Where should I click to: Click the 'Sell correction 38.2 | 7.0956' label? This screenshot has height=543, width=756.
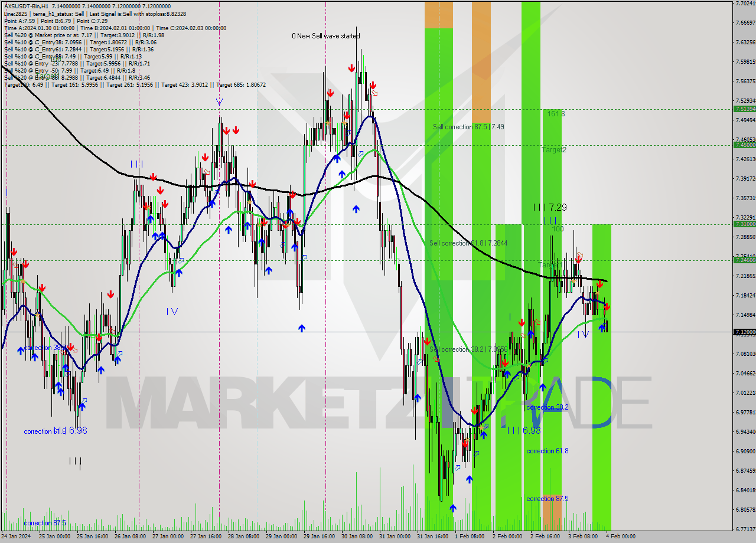coord(468,349)
